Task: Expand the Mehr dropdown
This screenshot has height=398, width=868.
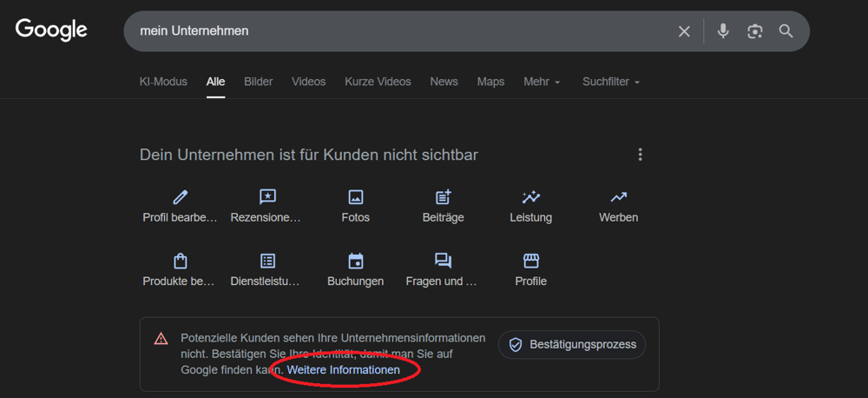Action: pos(542,82)
